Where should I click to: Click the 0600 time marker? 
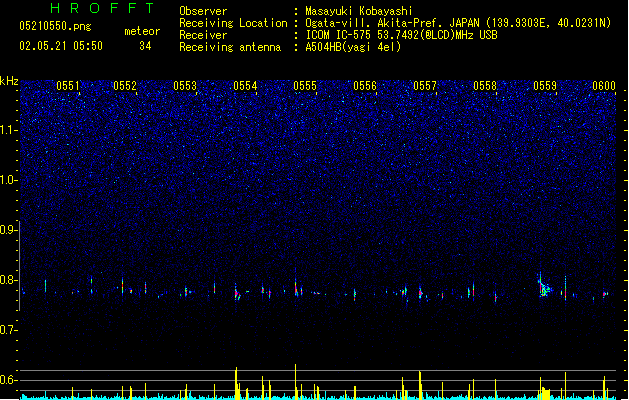pyautogui.click(x=604, y=86)
